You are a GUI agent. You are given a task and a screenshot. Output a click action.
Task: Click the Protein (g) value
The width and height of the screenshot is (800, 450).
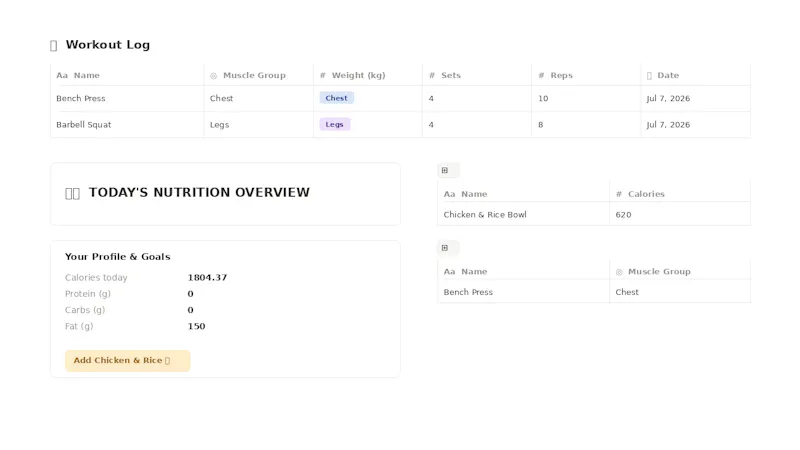tap(190, 294)
